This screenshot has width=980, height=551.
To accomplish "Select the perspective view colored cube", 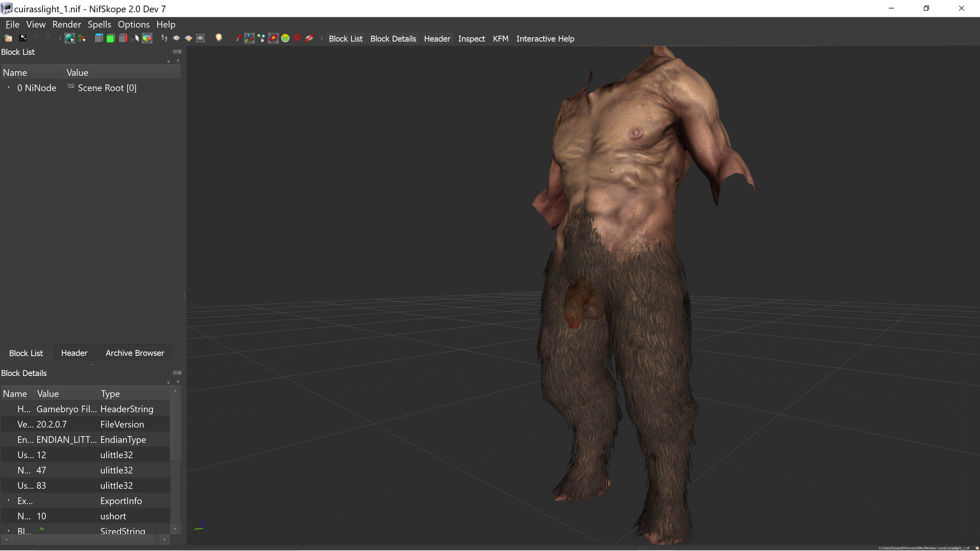I will [x=147, y=38].
